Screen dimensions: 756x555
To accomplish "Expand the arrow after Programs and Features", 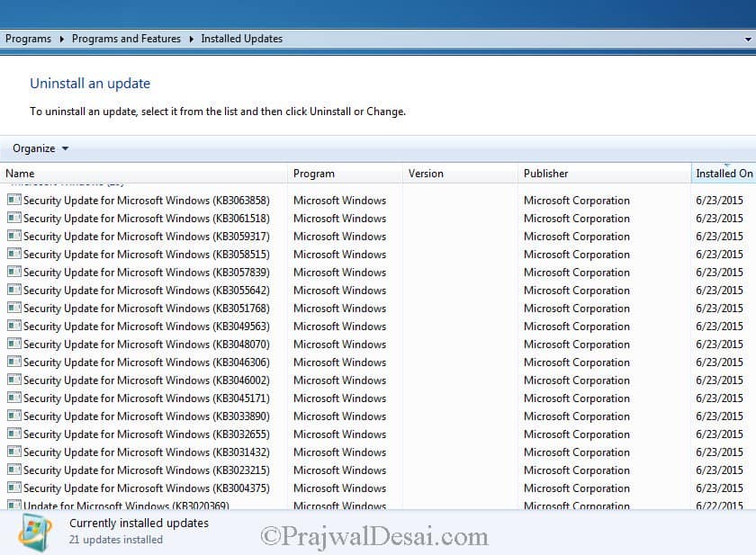I will (x=191, y=39).
